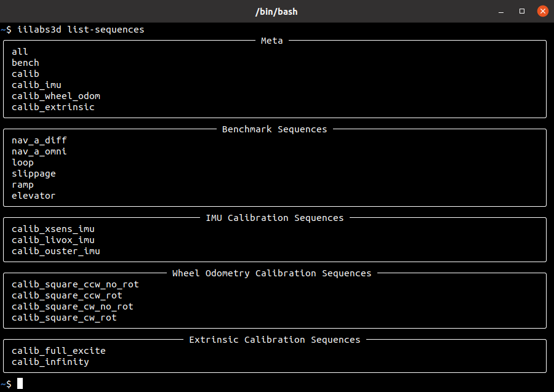554x392 pixels.
Task: Select the nav_a_diff benchmark sequence
Action: (x=39, y=140)
